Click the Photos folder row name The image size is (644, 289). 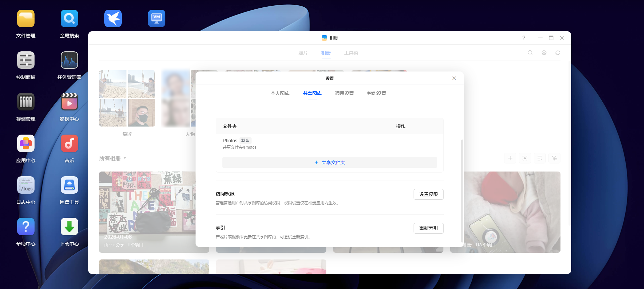click(230, 141)
